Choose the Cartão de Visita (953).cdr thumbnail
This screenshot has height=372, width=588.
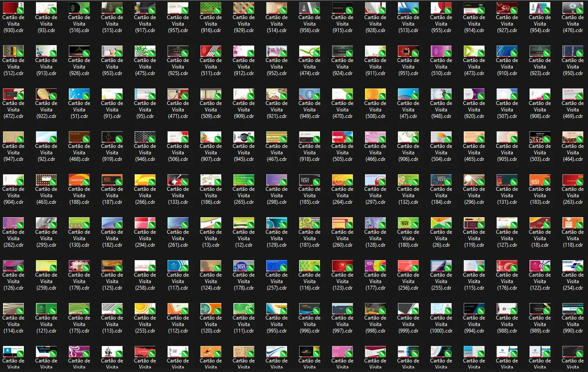point(112,51)
